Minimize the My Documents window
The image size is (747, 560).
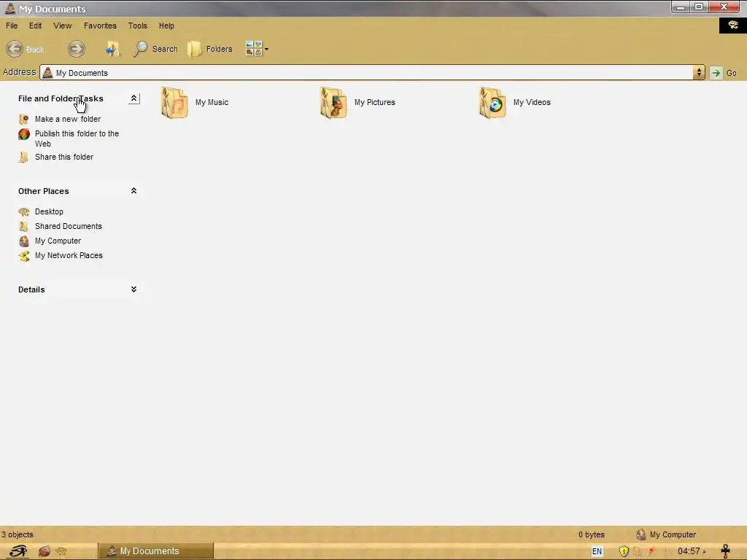click(681, 7)
